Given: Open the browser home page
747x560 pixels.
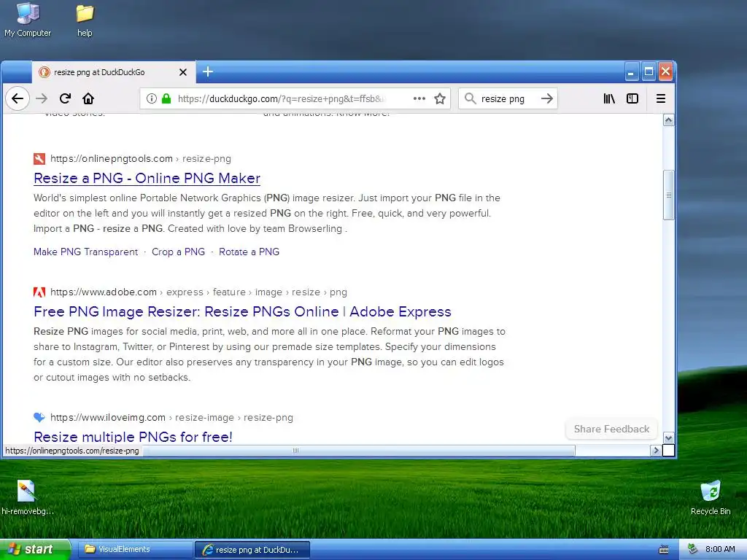Looking at the screenshot, I should tap(88, 98).
